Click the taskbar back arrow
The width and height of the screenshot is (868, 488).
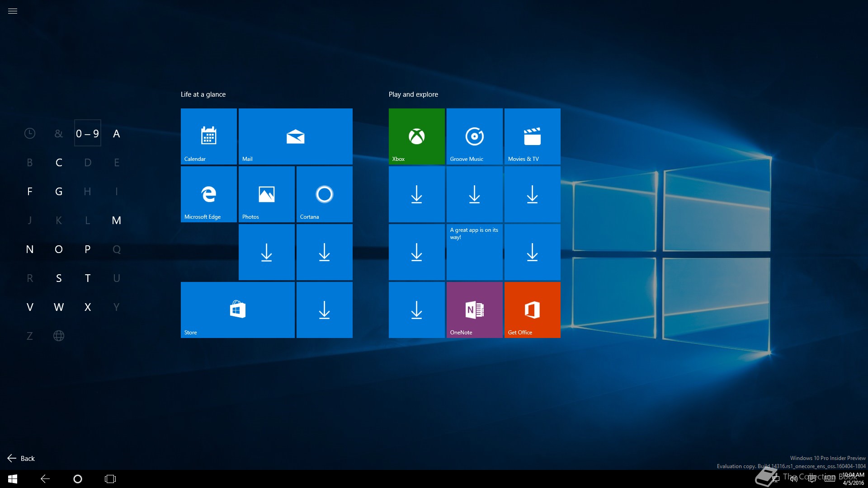pyautogui.click(x=45, y=479)
